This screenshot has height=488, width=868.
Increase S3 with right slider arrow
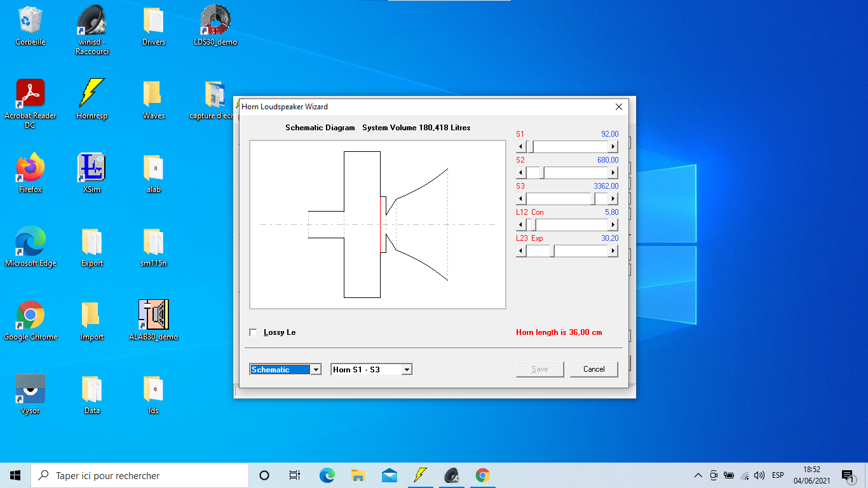pyautogui.click(x=613, y=198)
